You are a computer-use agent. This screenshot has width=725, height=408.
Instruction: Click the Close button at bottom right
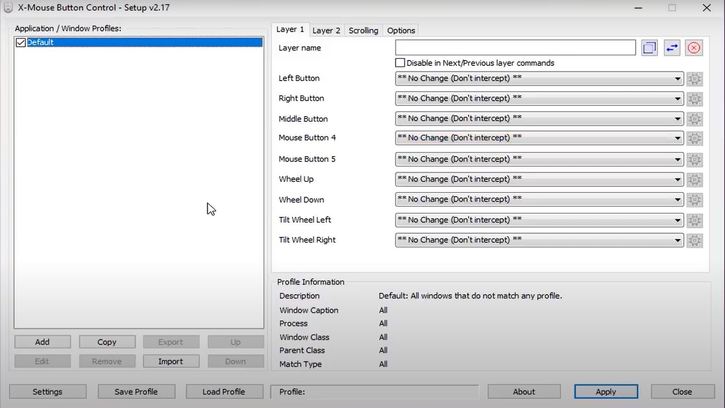[x=682, y=392]
